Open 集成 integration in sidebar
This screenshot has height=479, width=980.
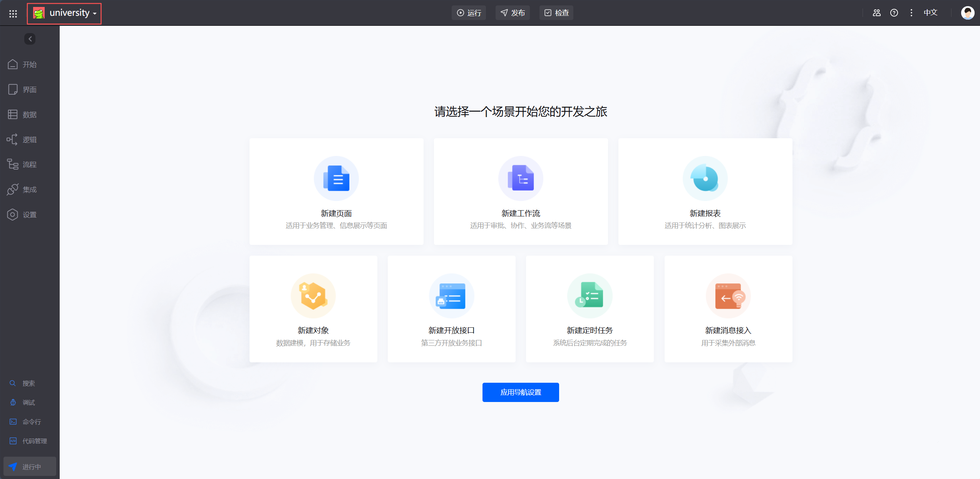[29, 189]
